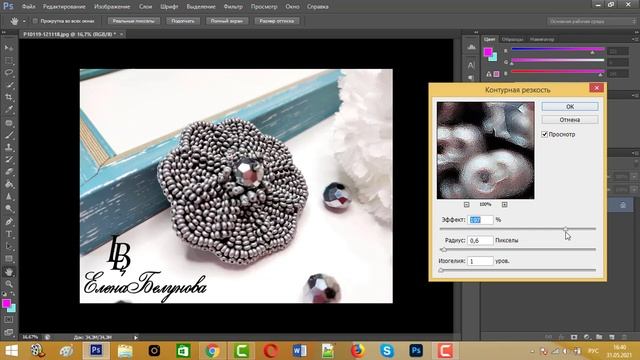This screenshot has height=360, width=640.
Task: Open the Hand tool preset dropdown in options bar
Action: [x=24, y=21]
